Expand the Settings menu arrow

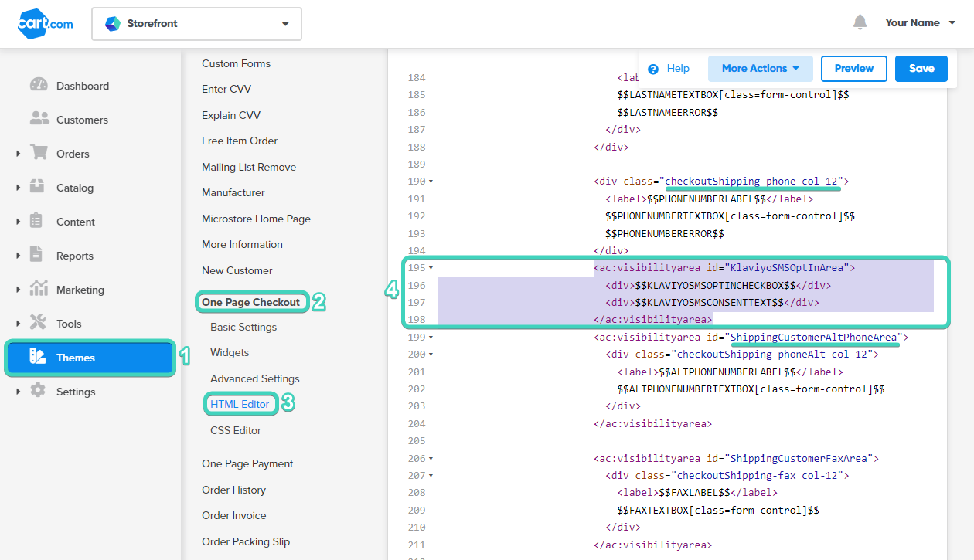19,392
